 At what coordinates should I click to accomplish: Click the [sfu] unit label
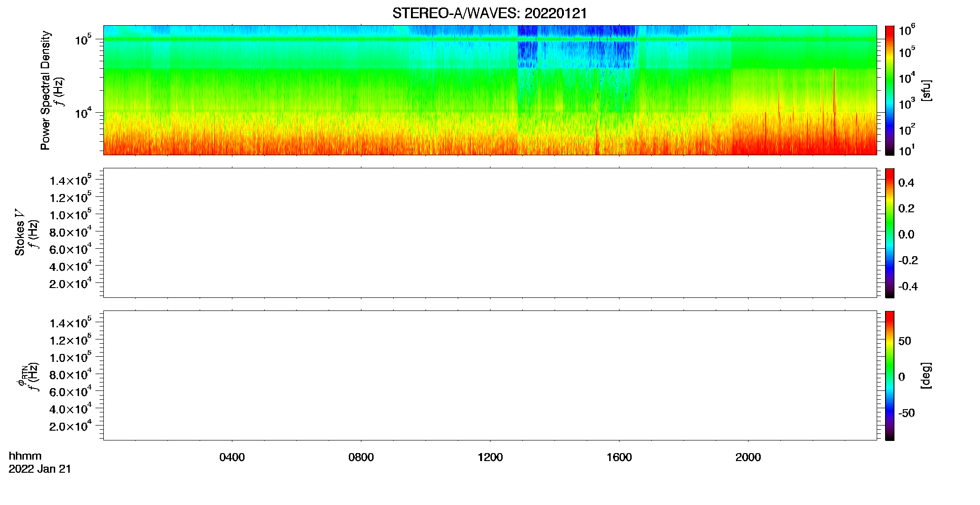[x=926, y=91]
